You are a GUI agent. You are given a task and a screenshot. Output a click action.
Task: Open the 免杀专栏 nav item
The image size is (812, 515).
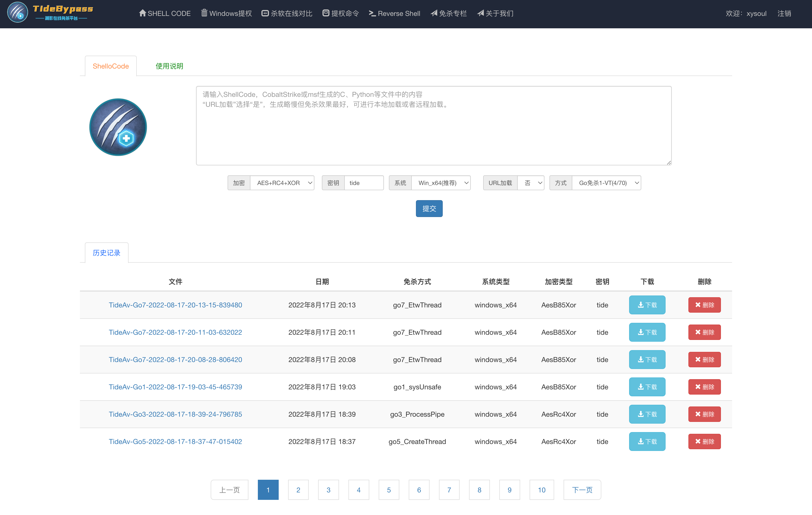(449, 13)
